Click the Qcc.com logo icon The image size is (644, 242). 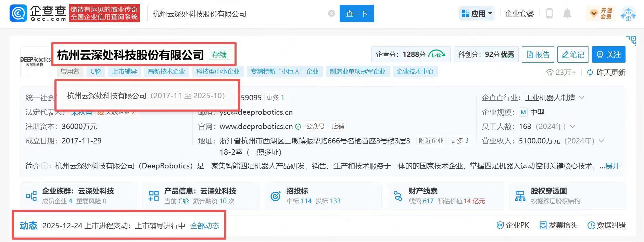[18, 14]
